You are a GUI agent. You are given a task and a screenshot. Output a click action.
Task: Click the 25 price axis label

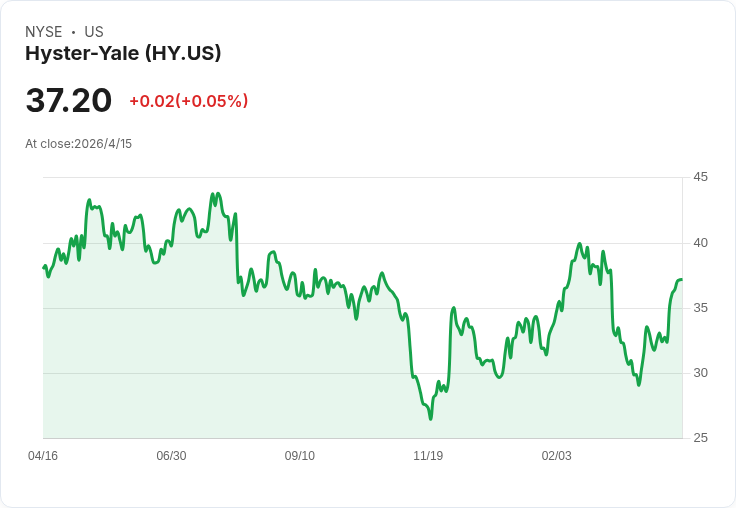click(x=701, y=438)
